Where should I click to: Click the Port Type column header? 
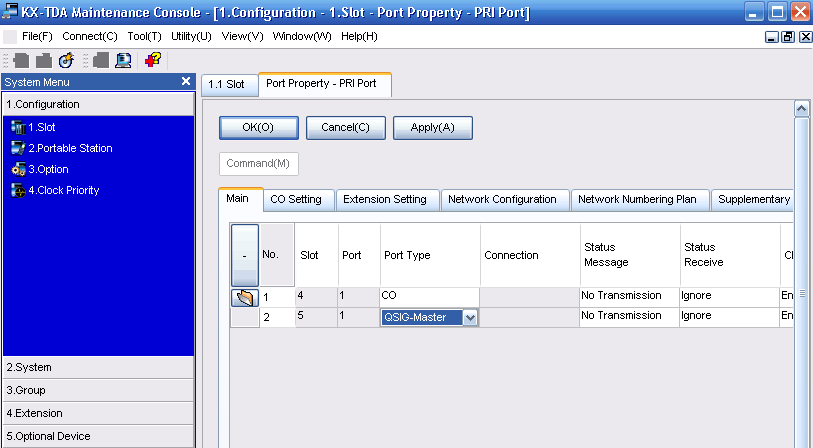click(430, 255)
